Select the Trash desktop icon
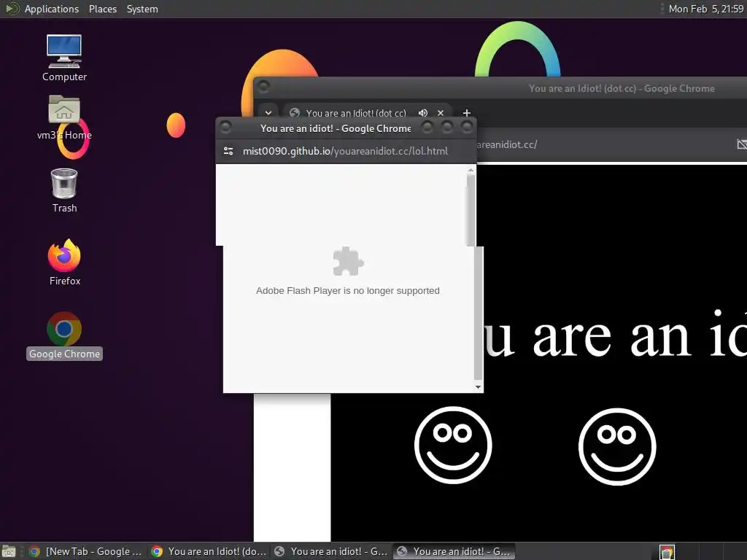The height and width of the screenshot is (560, 747). point(64,190)
